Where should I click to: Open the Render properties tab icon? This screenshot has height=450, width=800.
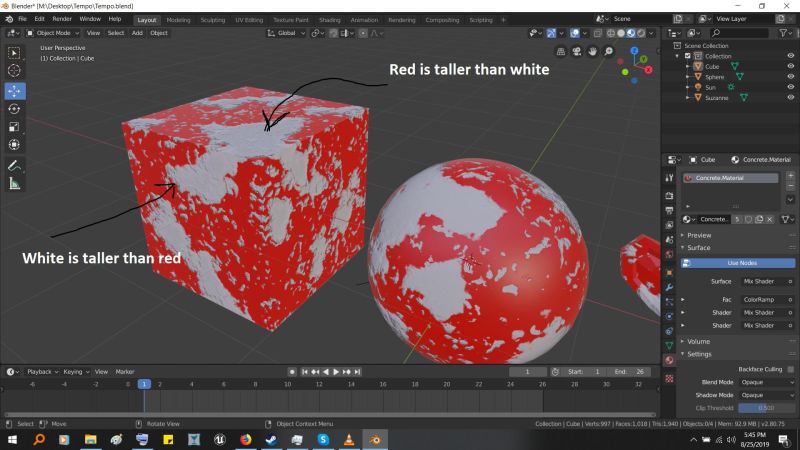coord(669,195)
